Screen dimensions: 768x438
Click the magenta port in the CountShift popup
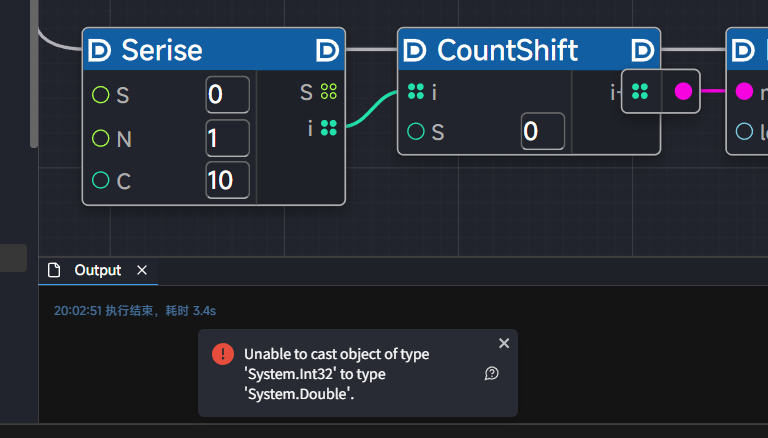683,92
